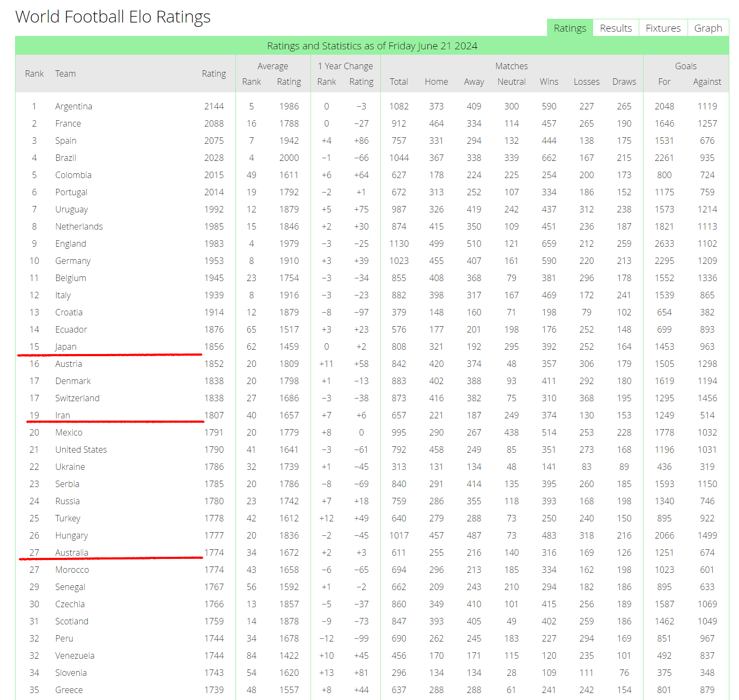Sort by the Team column header
Screen dimensions: 739x700
pos(65,73)
